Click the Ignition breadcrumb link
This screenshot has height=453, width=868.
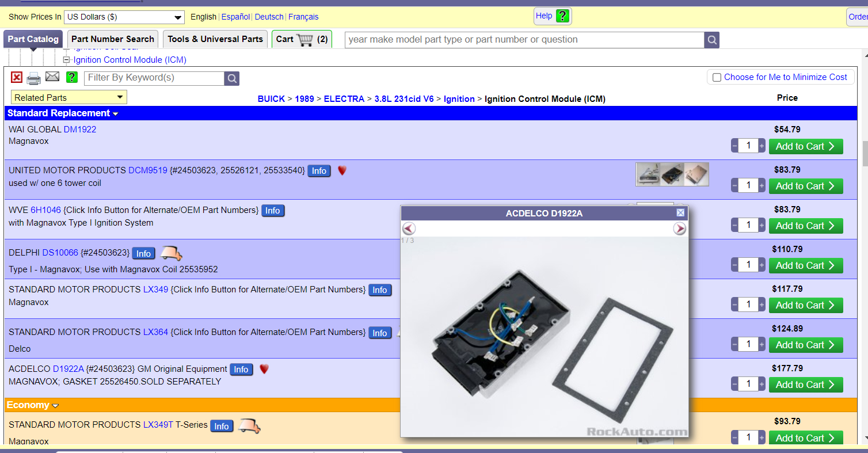pyautogui.click(x=459, y=99)
